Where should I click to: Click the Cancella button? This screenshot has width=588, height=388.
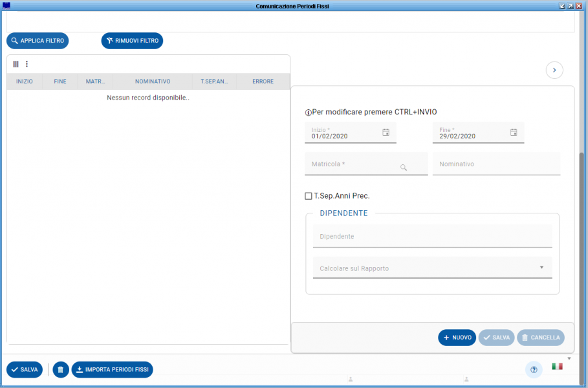pos(541,338)
